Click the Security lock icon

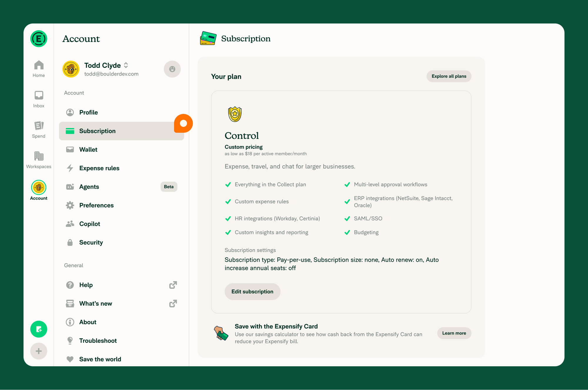pos(70,242)
